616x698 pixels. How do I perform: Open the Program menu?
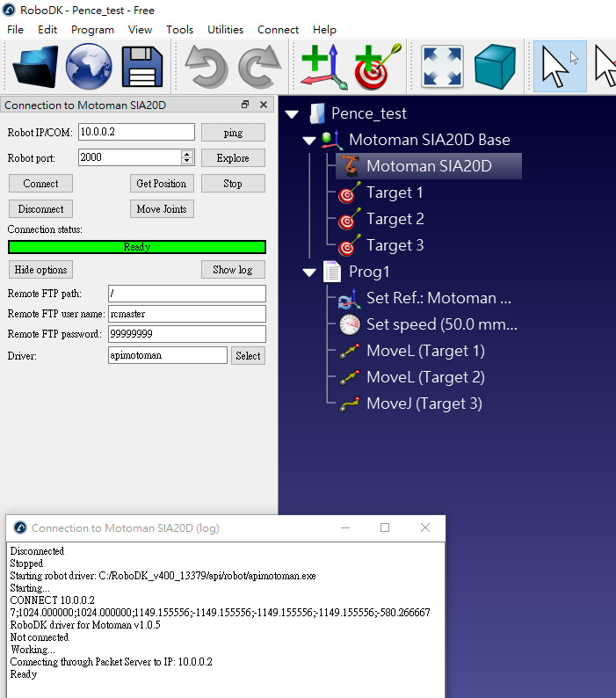coord(92,29)
